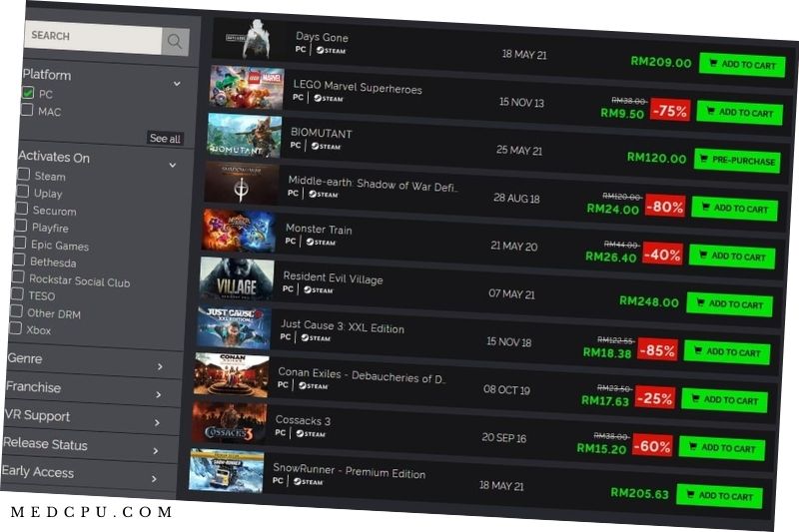Expand the Genre filter
Image resolution: width=799 pixels, height=532 pixels.
pos(160,366)
